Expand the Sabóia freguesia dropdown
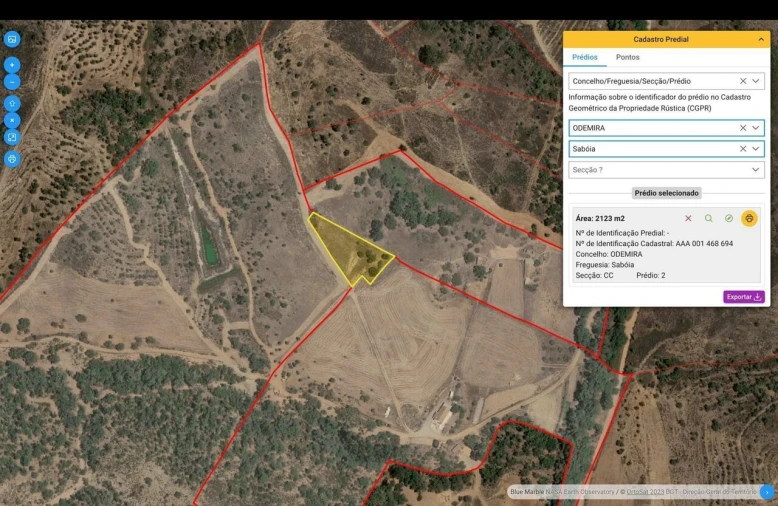 pos(755,149)
